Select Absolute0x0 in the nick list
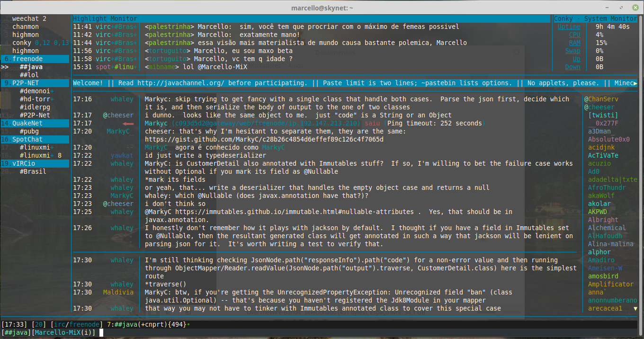This screenshot has height=339, width=644. (x=609, y=139)
